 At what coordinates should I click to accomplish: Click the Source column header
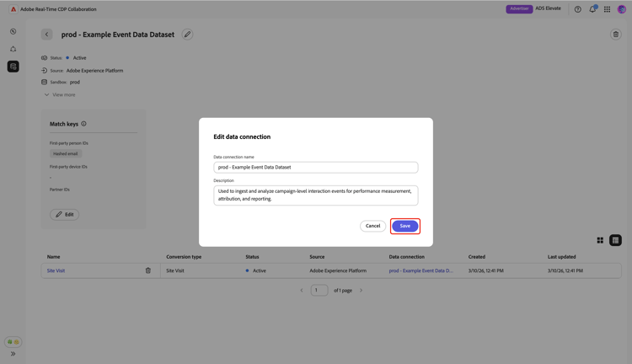pos(317,257)
